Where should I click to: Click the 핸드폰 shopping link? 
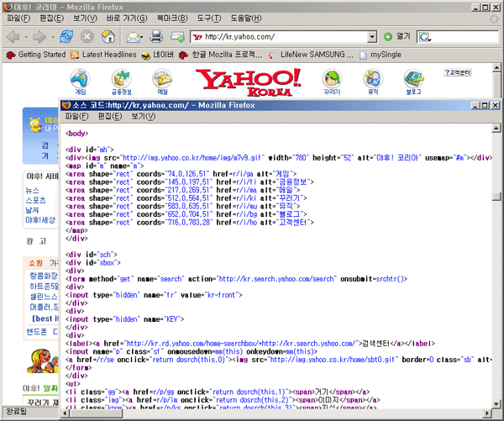point(36,331)
